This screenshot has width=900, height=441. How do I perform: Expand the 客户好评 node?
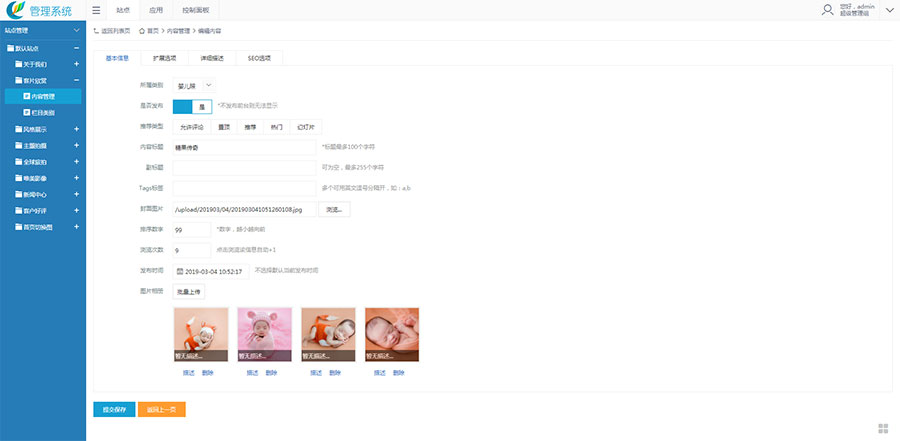[x=76, y=211]
